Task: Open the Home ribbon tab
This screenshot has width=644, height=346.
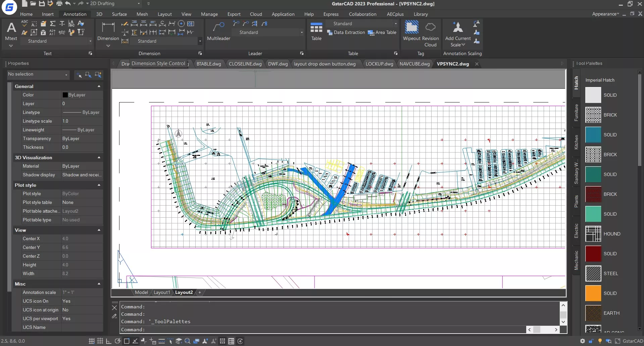Action: [26, 14]
